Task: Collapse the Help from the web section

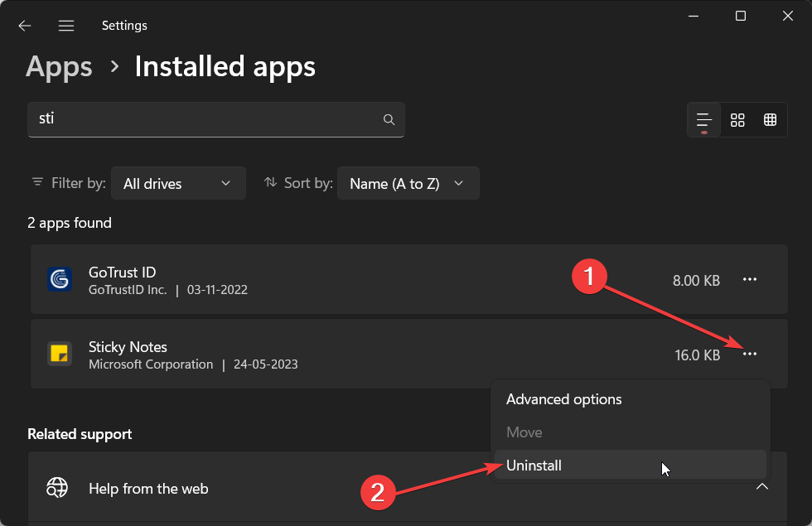Action: tap(762, 487)
